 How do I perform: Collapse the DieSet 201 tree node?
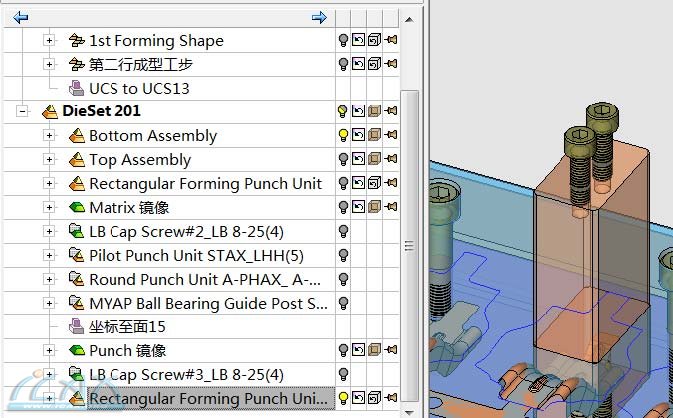(22, 112)
